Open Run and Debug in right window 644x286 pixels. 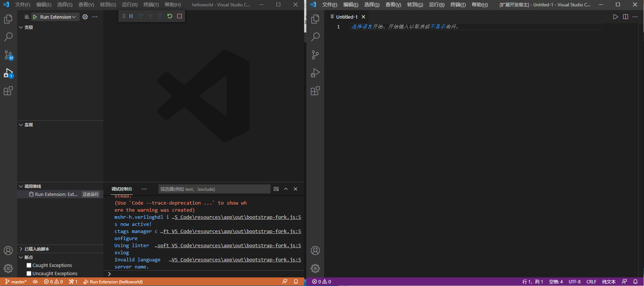point(315,73)
